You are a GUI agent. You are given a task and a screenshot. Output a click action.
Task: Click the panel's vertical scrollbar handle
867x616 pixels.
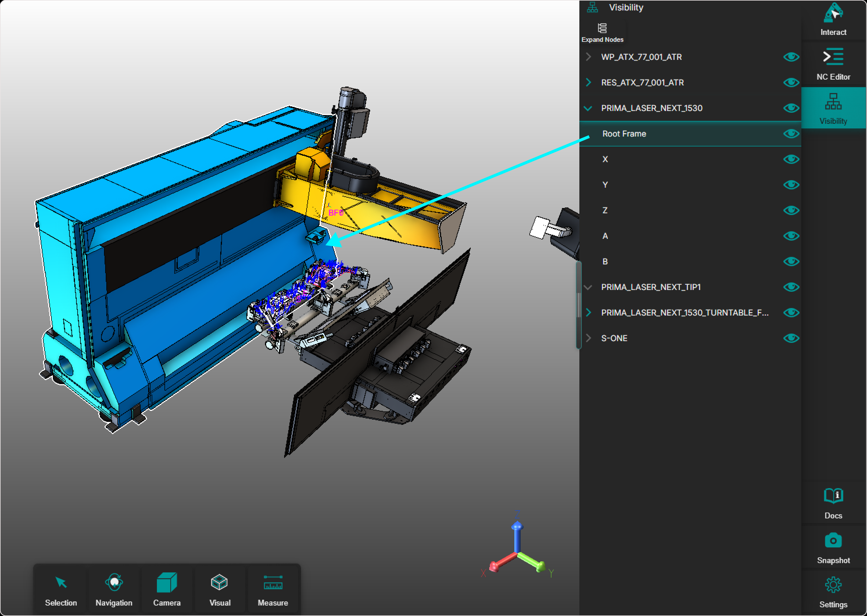(579, 305)
